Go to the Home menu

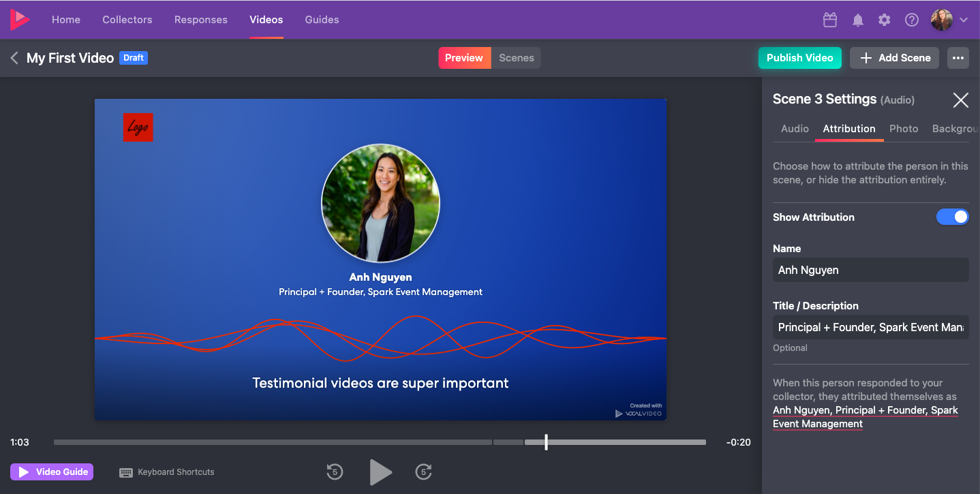pos(66,20)
